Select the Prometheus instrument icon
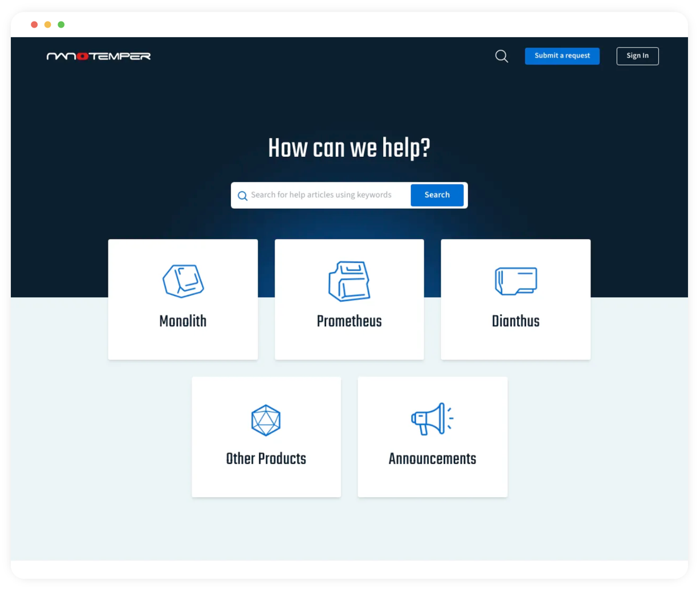The width and height of the screenshot is (700, 589). tap(349, 281)
